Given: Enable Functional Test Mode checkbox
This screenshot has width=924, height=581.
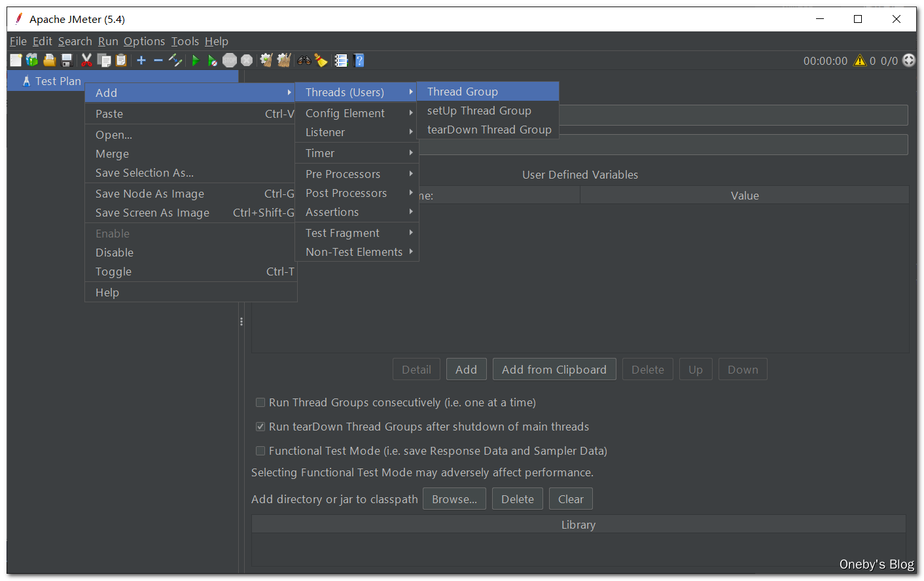Looking at the screenshot, I should pos(260,451).
